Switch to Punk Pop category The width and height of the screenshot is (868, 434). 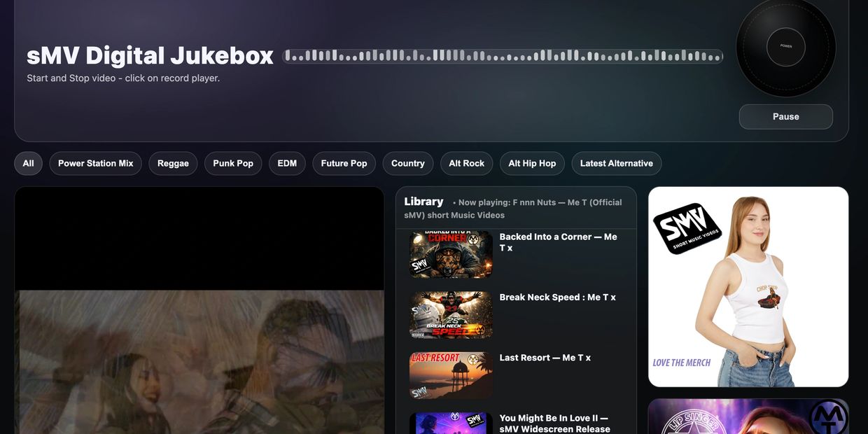(233, 163)
